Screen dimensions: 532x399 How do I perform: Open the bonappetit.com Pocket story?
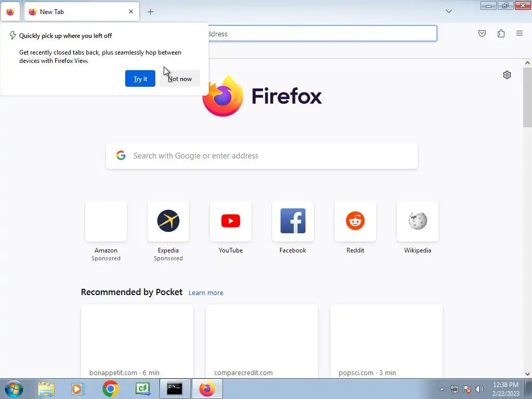tap(137, 341)
